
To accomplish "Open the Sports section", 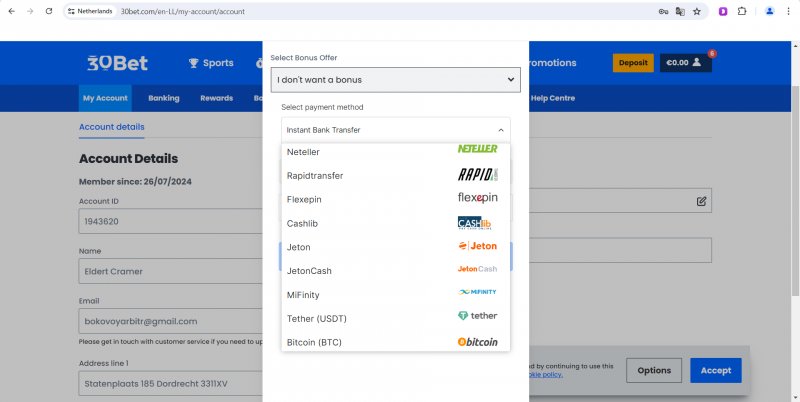I will (x=211, y=63).
